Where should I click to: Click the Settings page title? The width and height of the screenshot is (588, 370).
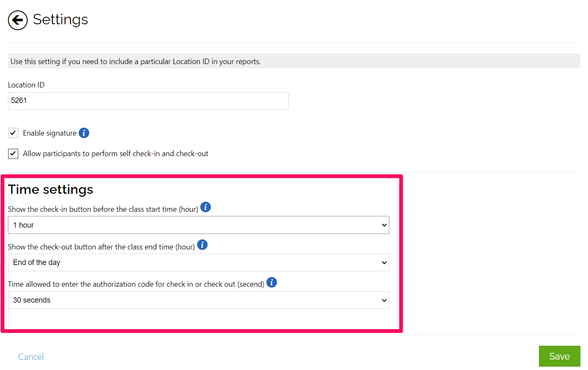click(60, 20)
